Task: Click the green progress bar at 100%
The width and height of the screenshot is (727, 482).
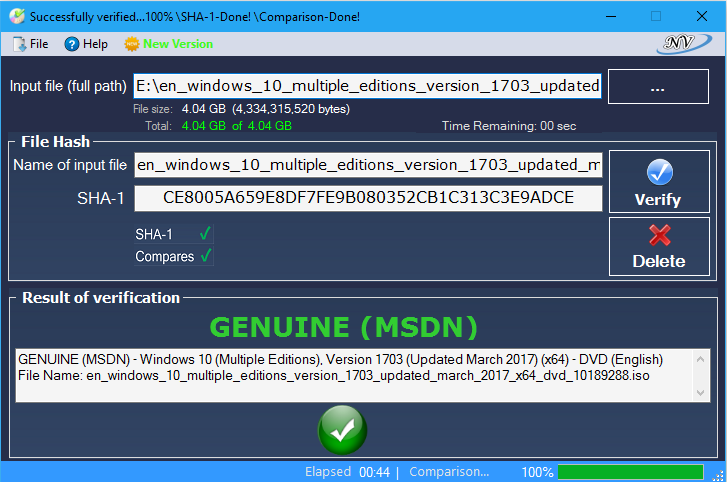Action: pos(630,472)
